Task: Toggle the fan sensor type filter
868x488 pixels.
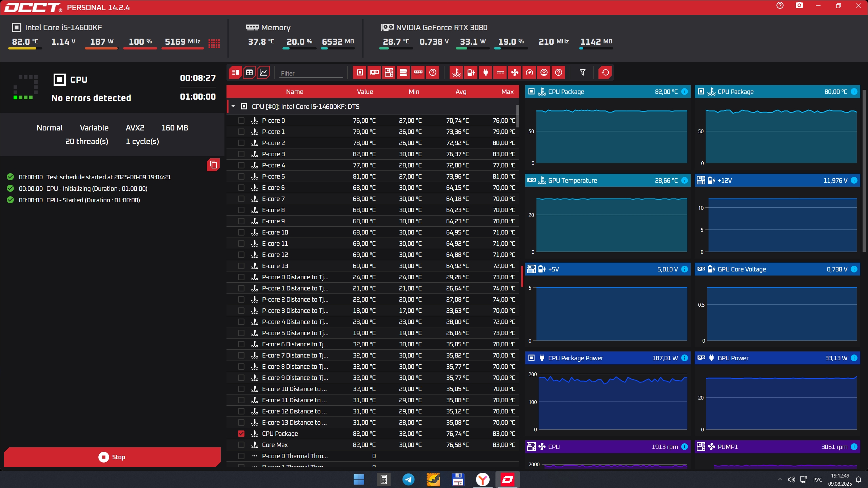Action: point(515,73)
